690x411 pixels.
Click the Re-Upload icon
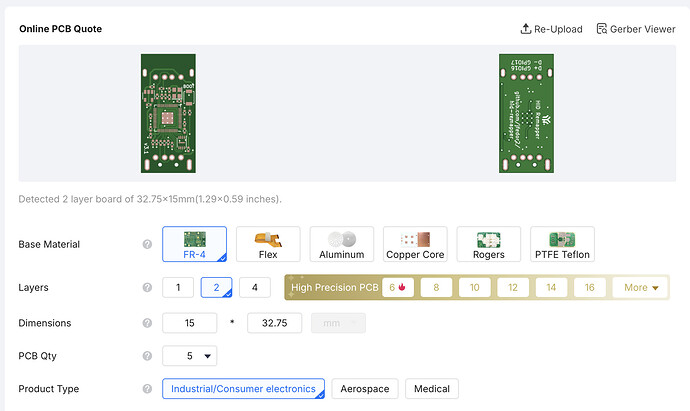point(526,29)
